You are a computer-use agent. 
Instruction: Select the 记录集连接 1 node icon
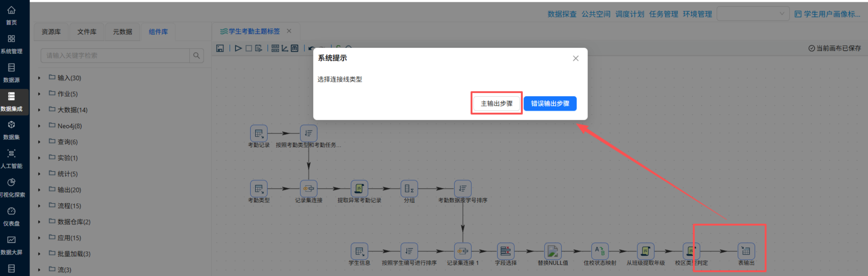pyautogui.click(x=463, y=251)
